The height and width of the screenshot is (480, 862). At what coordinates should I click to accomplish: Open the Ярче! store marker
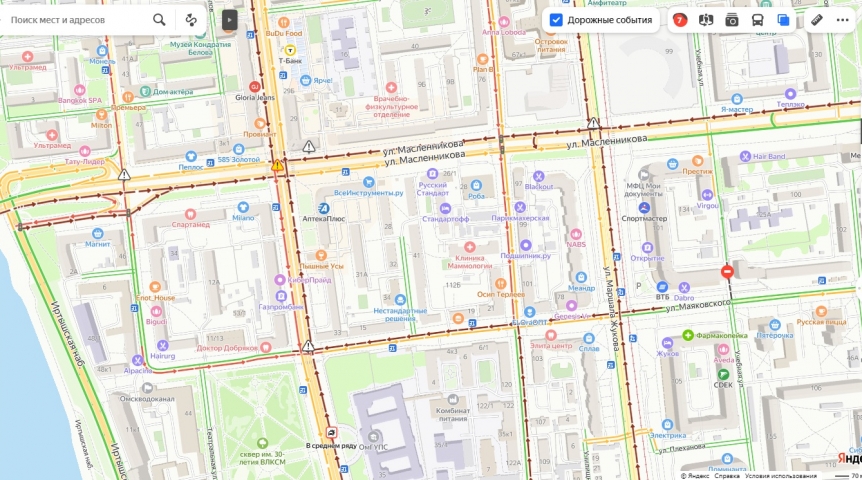tap(306, 80)
